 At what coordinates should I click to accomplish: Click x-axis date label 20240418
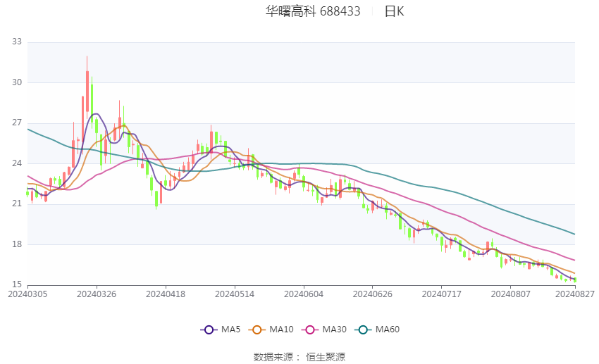(166, 294)
